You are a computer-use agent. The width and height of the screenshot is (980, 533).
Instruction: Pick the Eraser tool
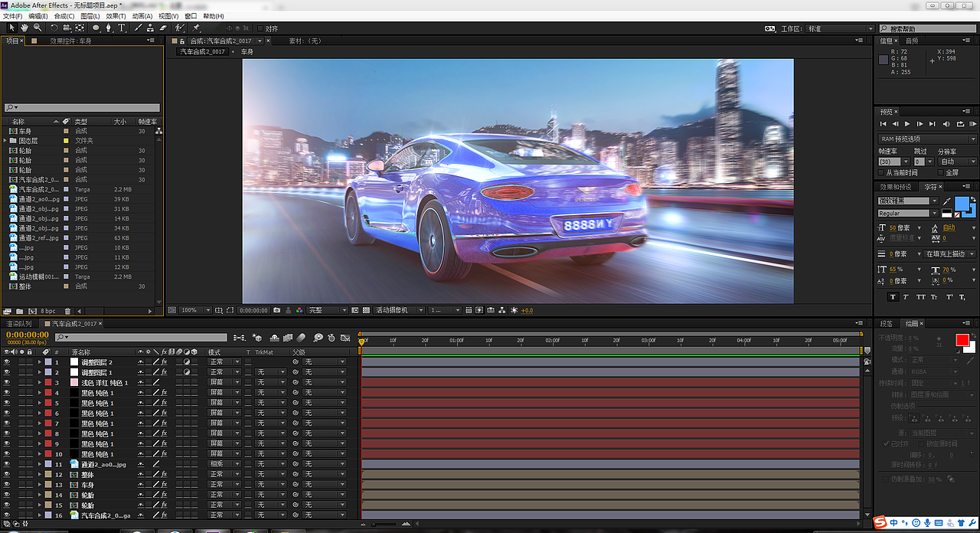162,28
